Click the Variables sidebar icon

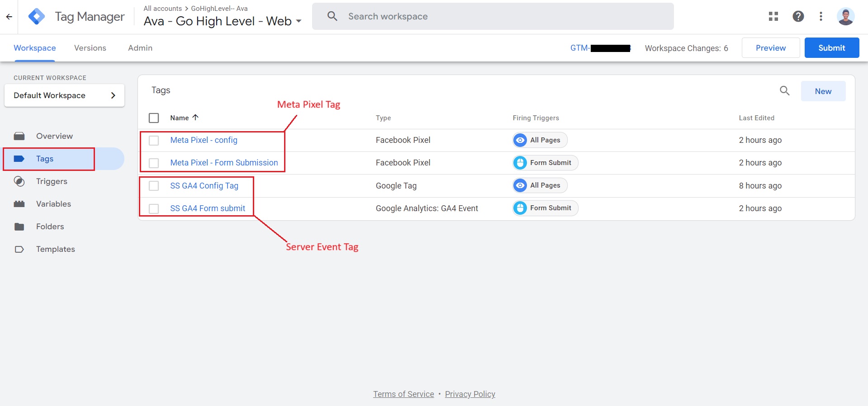pyautogui.click(x=19, y=204)
